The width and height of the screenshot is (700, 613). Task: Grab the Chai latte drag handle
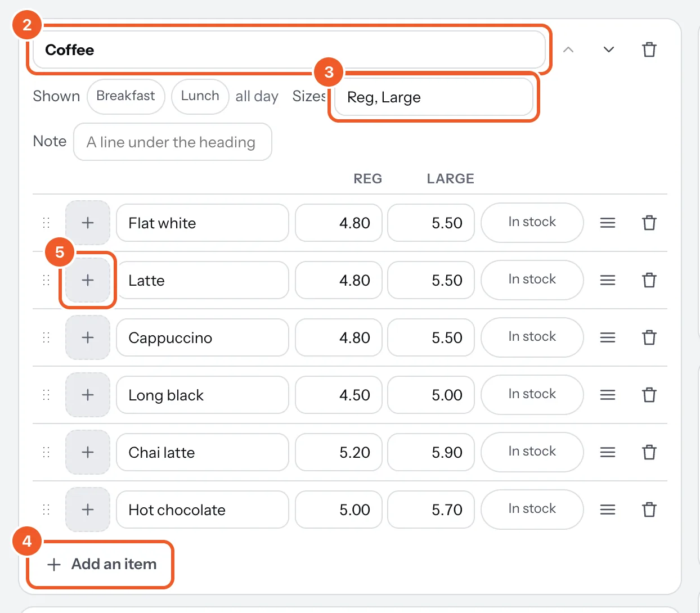[46, 452]
